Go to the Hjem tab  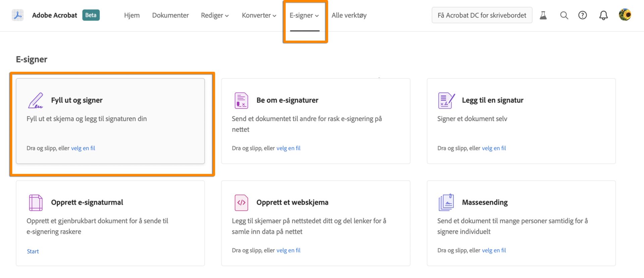click(132, 15)
